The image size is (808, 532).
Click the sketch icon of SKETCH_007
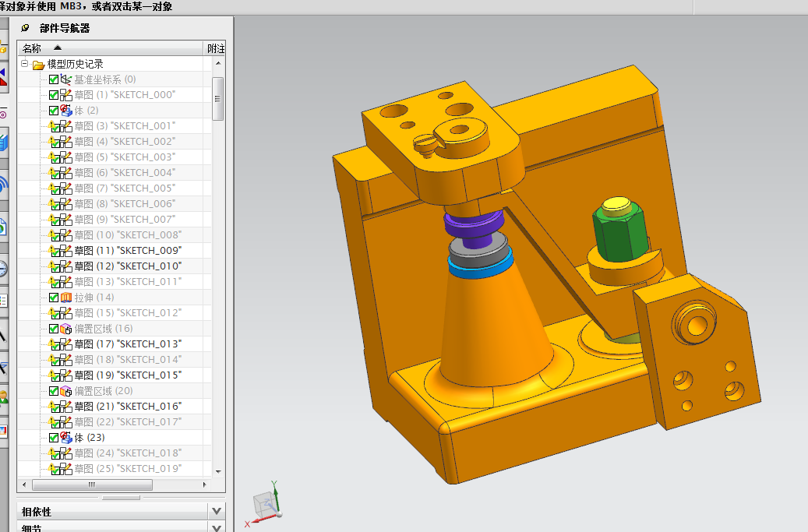(66, 220)
